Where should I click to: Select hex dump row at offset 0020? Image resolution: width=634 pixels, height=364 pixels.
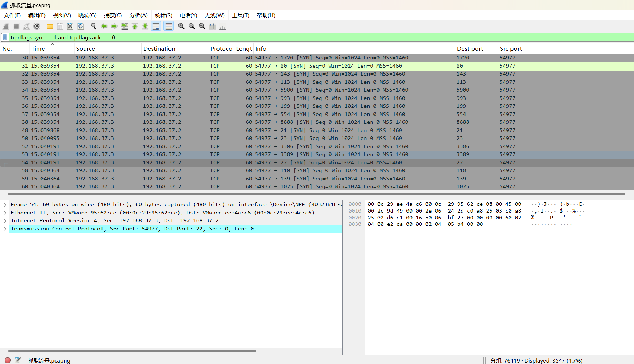click(x=466, y=218)
